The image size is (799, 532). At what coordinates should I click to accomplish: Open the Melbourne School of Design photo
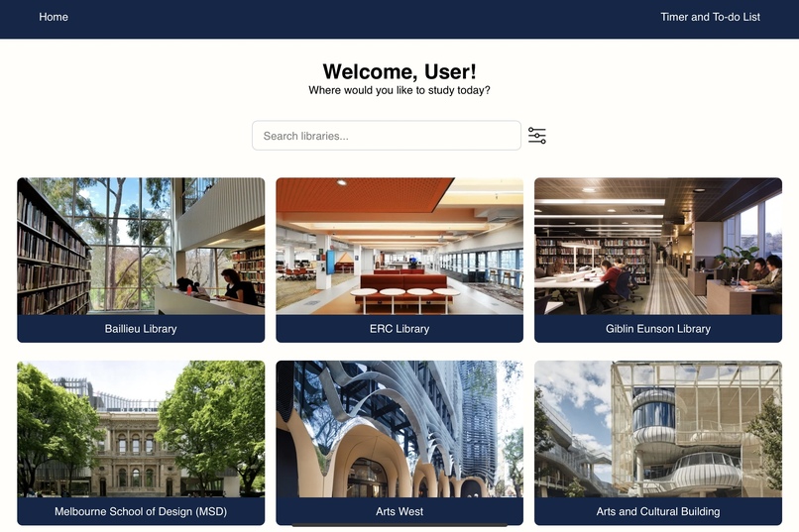click(141, 429)
